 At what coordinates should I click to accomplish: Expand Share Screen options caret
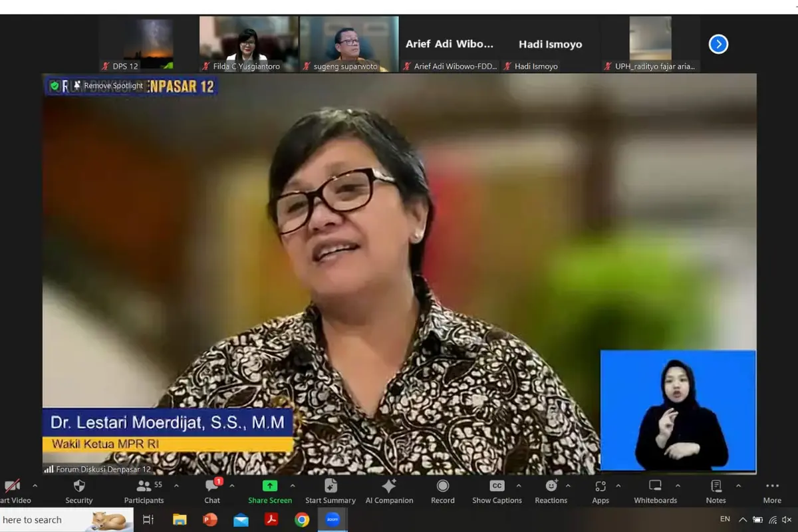pos(293,485)
